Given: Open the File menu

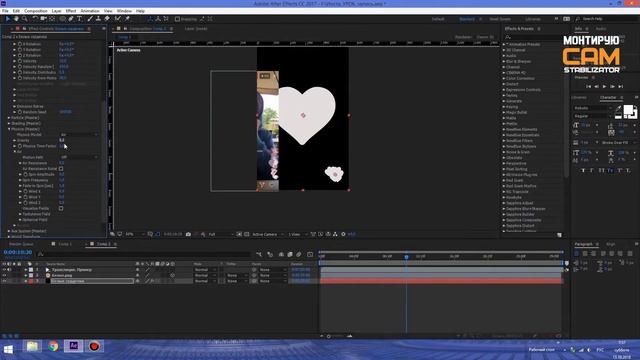Looking at the screenshot, I should (x=5, y=11).
